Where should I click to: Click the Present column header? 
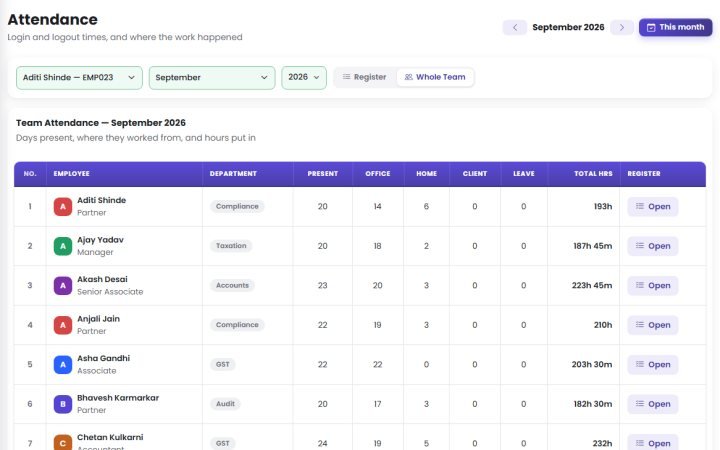(x=322, y=174)
